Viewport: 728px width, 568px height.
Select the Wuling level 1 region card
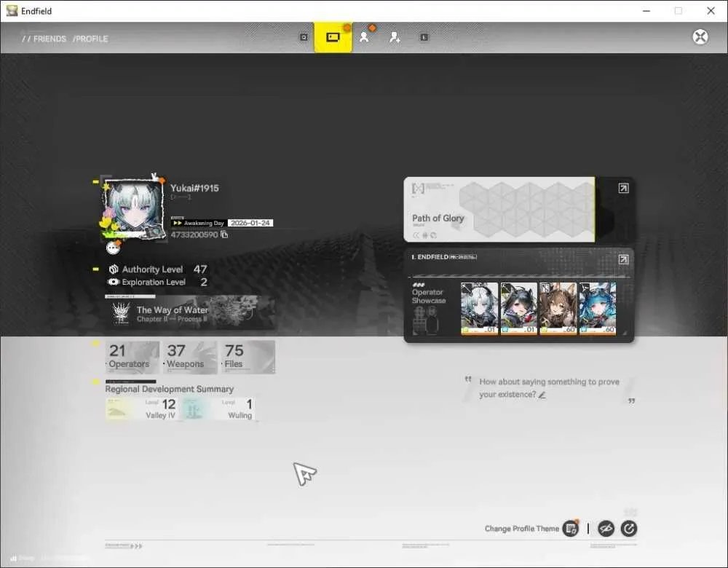point(217,409)
